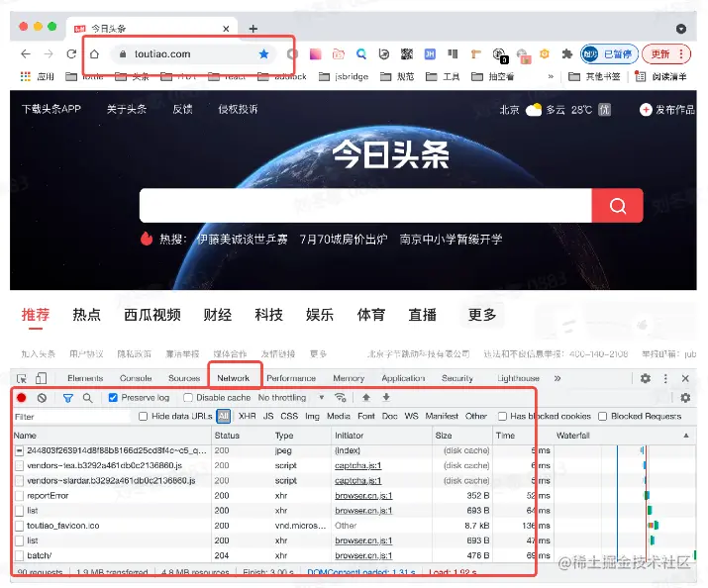This screenshot has height=588, width=708.
Task: Open the jsbridge bookmark folder
Action: pos(344,76)
